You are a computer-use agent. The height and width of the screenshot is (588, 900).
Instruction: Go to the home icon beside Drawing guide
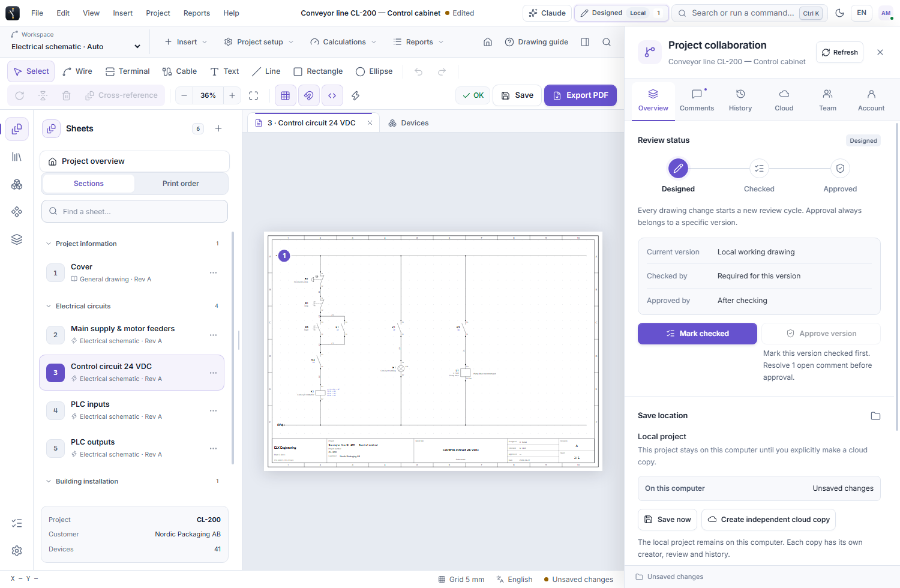coord(488,42)
